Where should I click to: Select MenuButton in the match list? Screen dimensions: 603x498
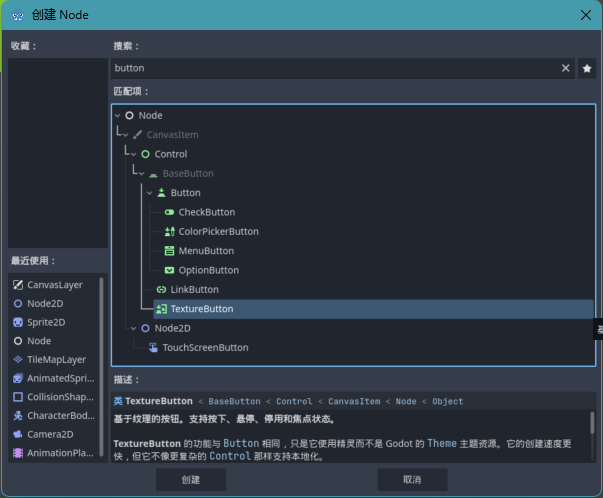point(206,251)
